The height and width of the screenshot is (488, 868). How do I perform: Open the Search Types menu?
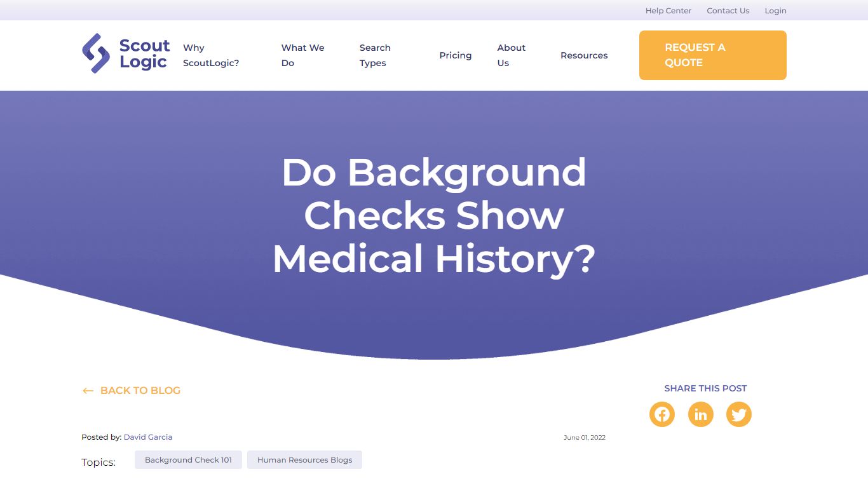(375, 55)
